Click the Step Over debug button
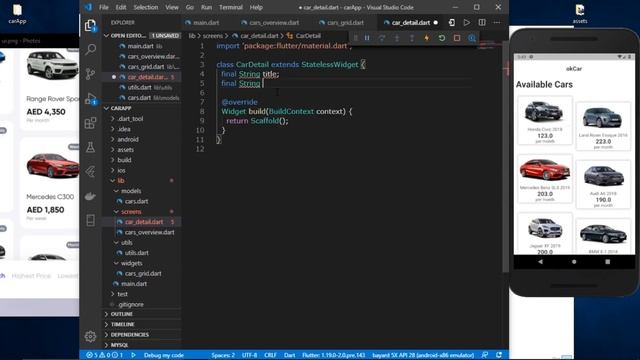This screenshot has height=360, width=640. pyautogui.click(x=382, y=38)
